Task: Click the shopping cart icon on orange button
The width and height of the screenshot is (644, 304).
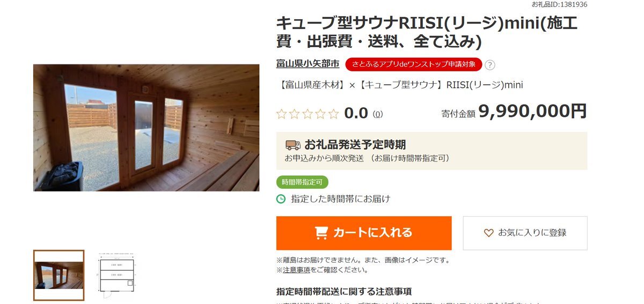Action: click(321, 233)
